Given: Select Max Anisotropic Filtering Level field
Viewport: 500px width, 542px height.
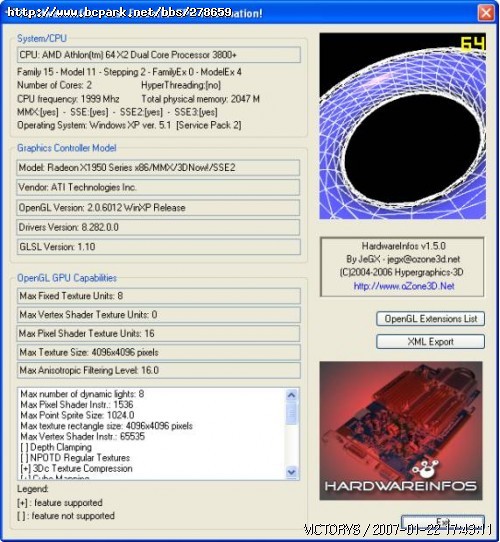Looking at the screenshot, I should coord(158,371).
